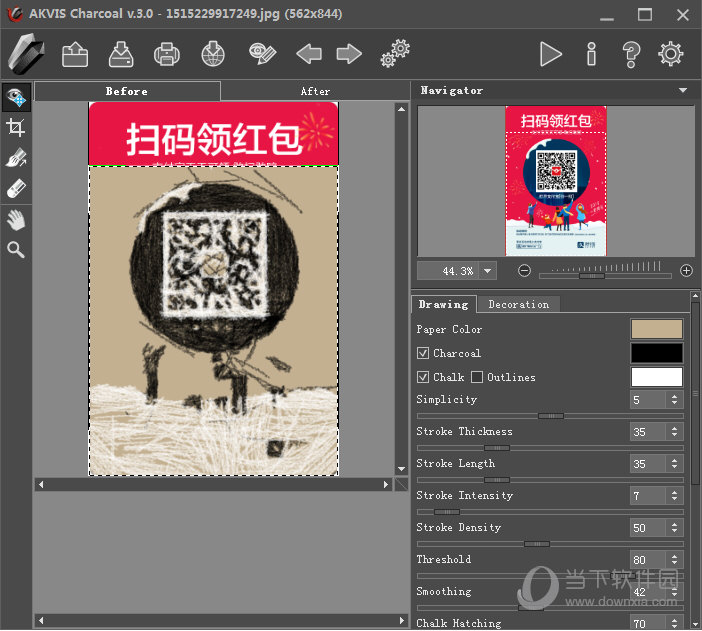Click the Simplicity value field
This screenshot has width=702, height=631.
pyautogui.click(x=649, y=399)
